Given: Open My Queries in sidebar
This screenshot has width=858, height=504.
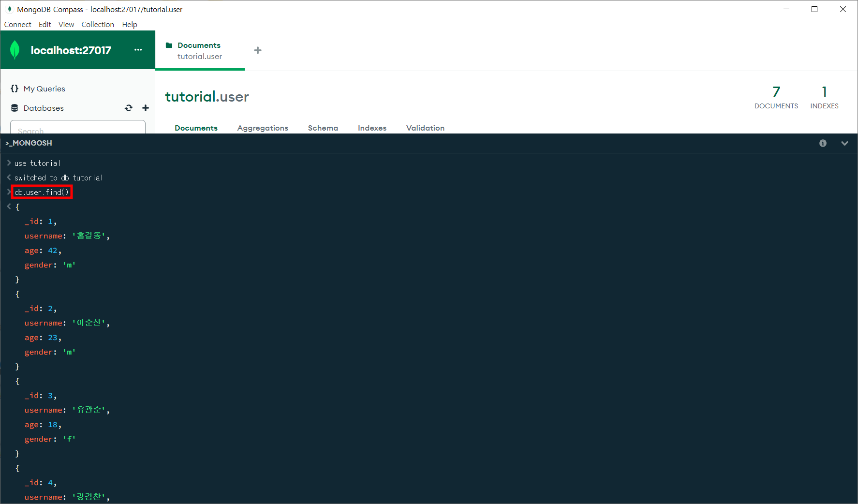Looking at the screenshot, I should point(44,89).
